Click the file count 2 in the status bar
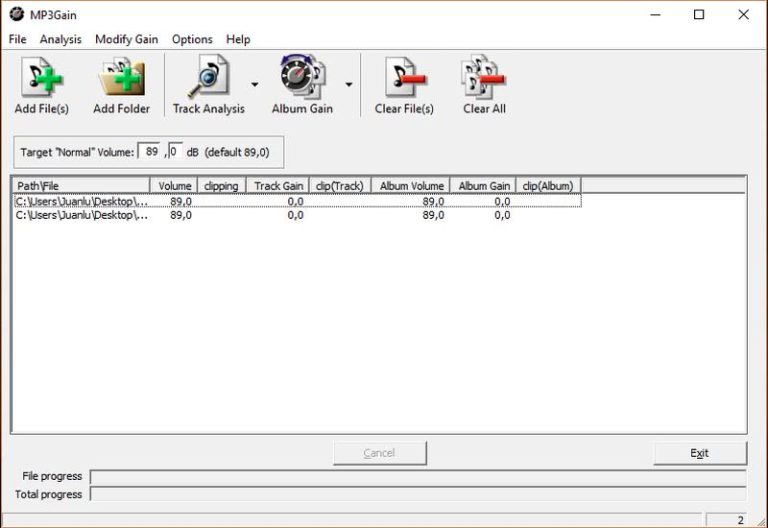The image size is (768, 528). [741, 520]
